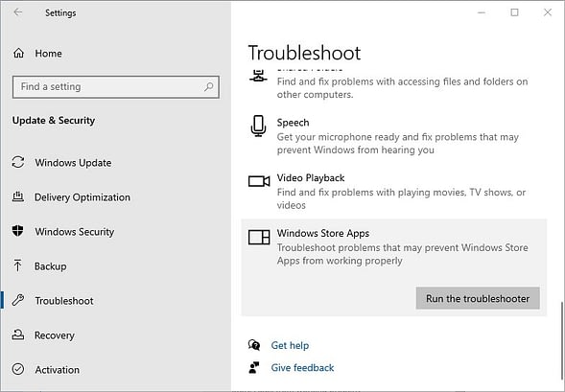Close the Settings window
The height and width of the screenshot is (392, 565).
(x=548, y=12)
